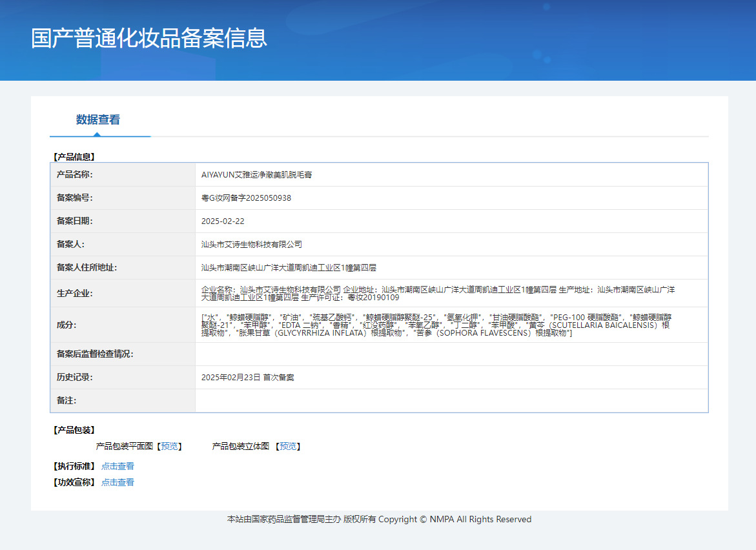Click 点击查看 next to 功效宣称
The height and width of the screenshot is (550, 756).
click(x=117, y=482)
